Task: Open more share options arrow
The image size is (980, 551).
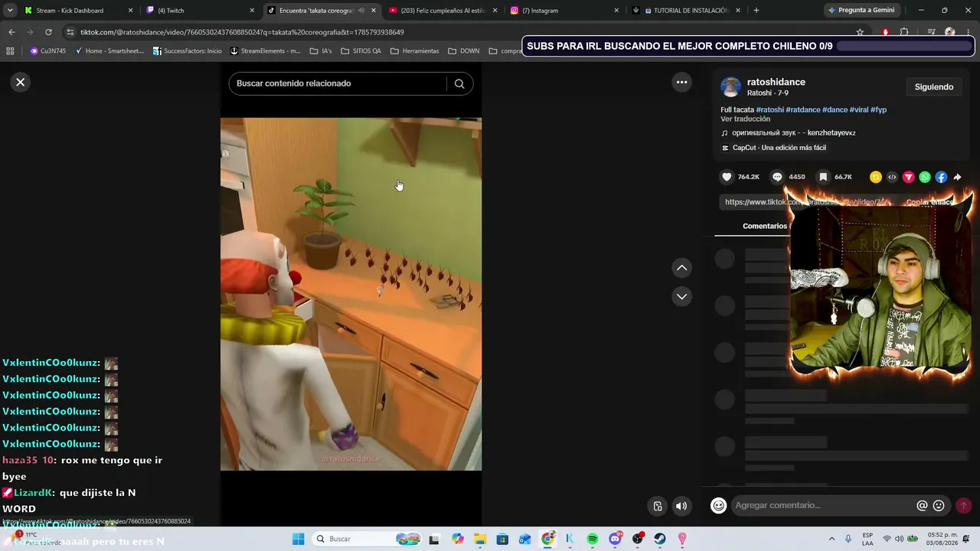Action: click(x=957, y=177)
